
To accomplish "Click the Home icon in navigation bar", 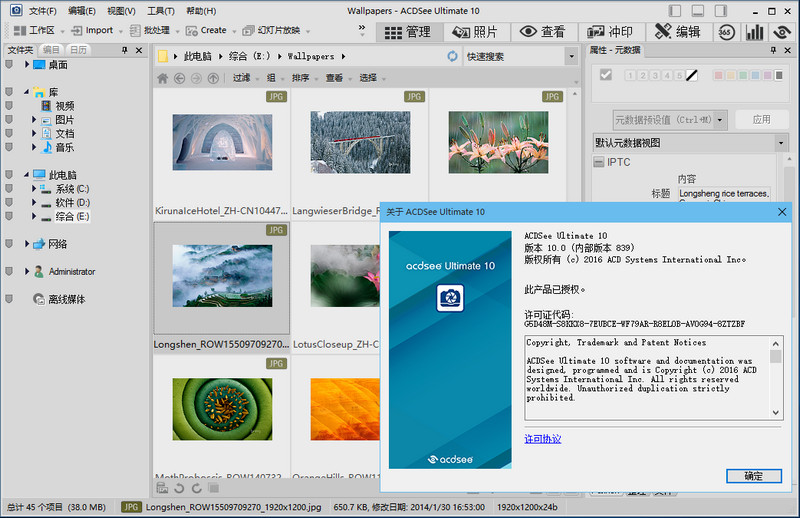I will pyautogui.click(x=164, y=78).
